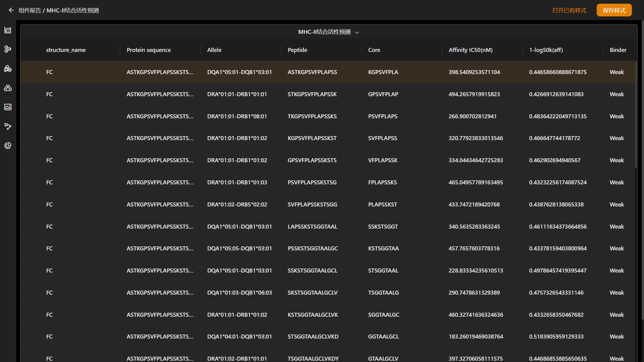This screenshot has width=644, height=362.
Task: Open the triangular network node sidebar icon
Action: point(8,88)
